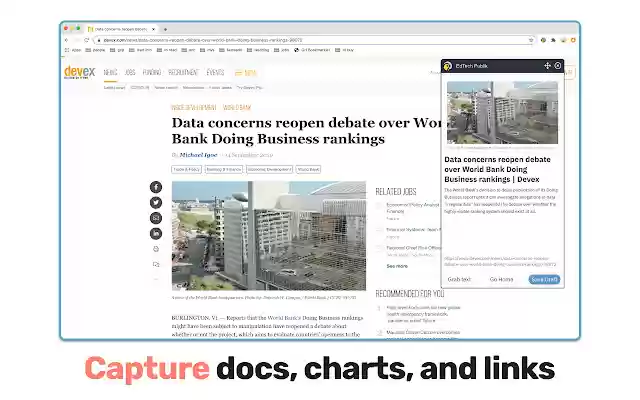Click the Newsletters link
The image size is (640, 400).
click(x=193, y=88)
